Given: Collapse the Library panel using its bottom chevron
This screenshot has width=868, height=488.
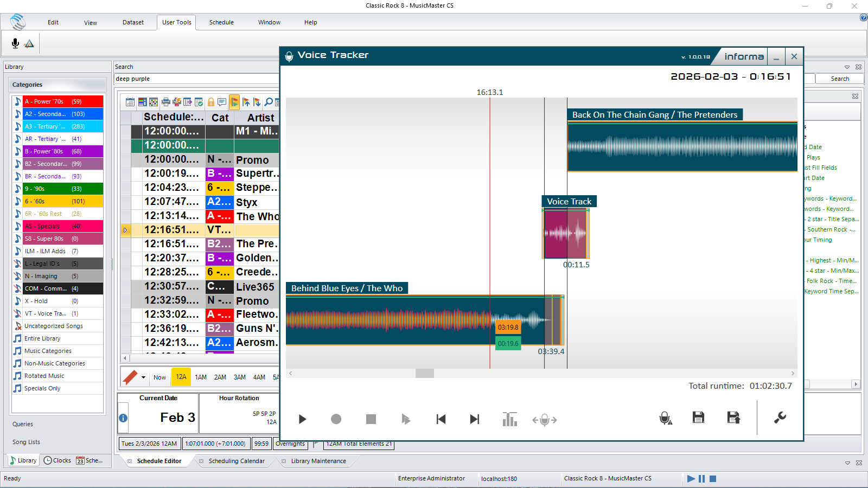Looking at the screenshot, I should click(847, 463).
